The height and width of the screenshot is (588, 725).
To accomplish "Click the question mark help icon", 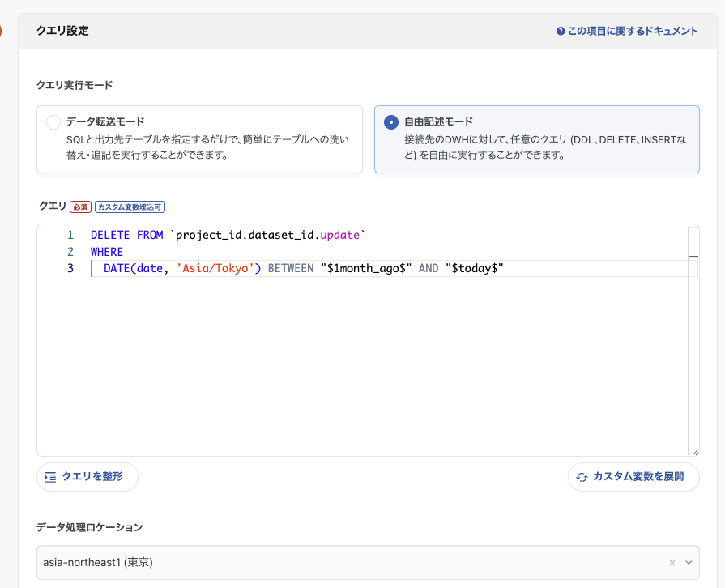I will 560,32.
